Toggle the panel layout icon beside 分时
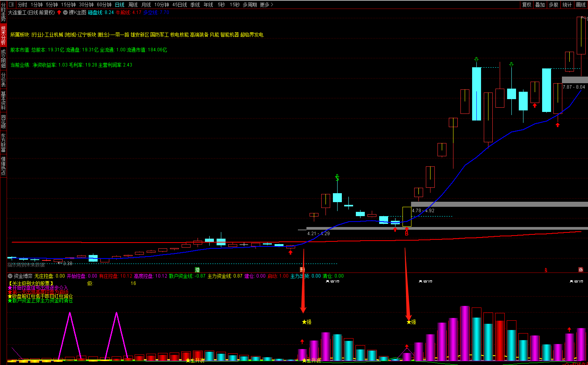Image resolution: width=588 pixels, height=365 pixels. click(11, 5)
